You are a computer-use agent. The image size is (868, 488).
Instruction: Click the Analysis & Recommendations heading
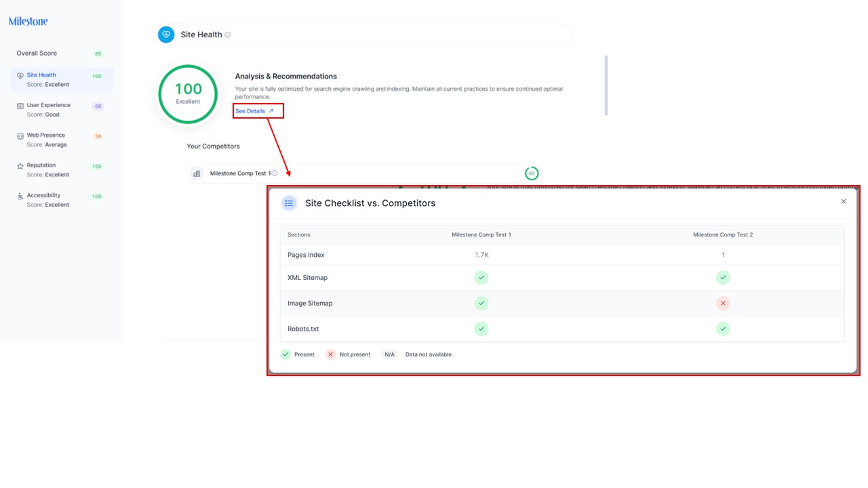[286, 77]
